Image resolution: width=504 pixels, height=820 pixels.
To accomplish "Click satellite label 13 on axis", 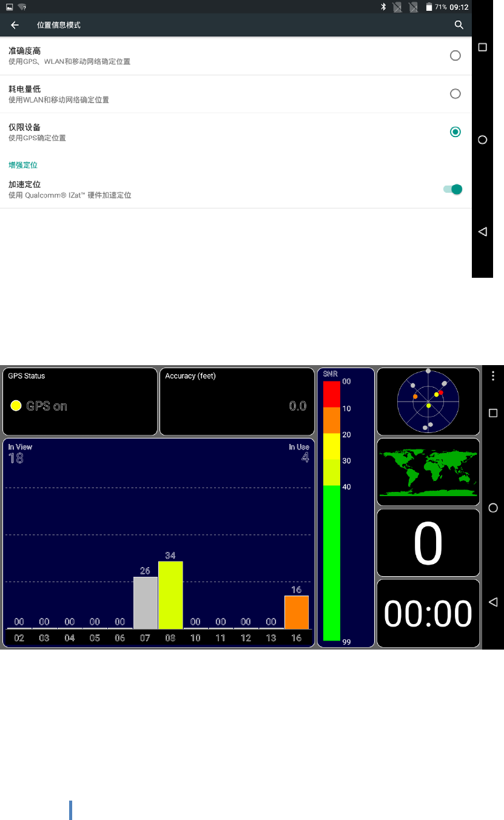I will [271, 638].
